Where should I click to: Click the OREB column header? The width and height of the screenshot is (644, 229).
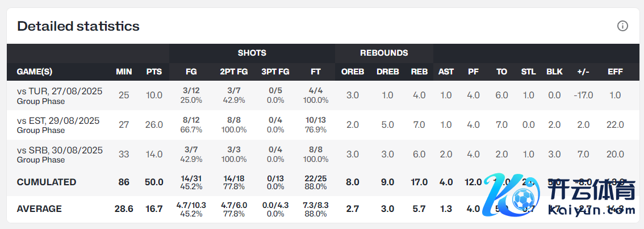coord(353,72)
